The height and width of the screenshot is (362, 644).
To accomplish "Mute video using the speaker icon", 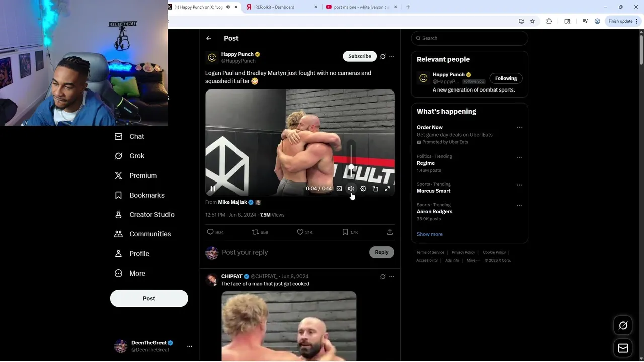I will click(x=351, y=189).
